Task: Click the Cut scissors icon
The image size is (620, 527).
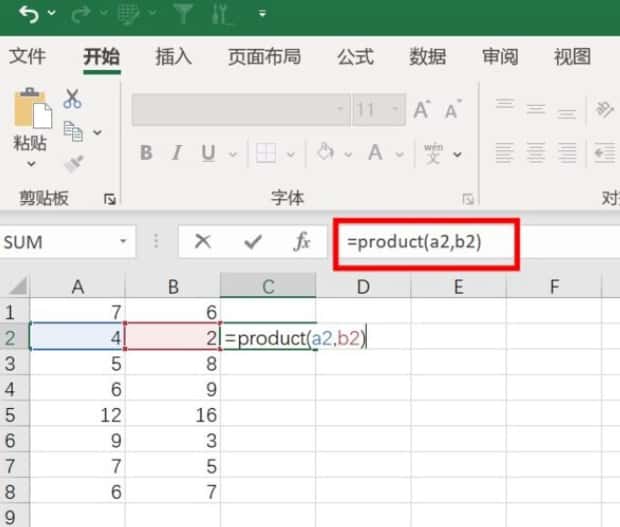Action: [x=73, y=98]
